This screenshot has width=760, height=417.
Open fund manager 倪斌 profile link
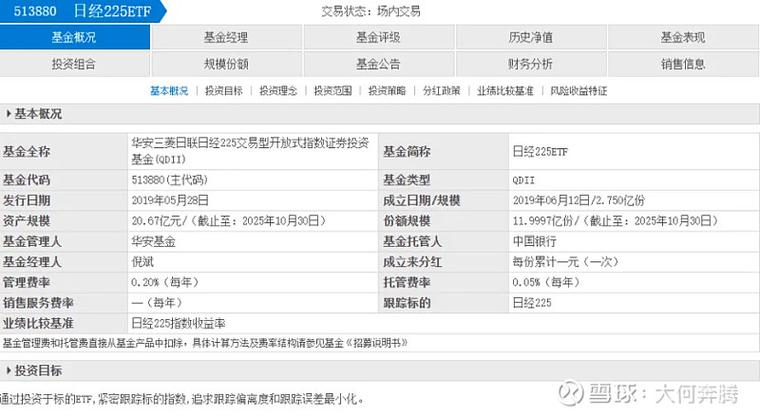[x=142, y=262]
